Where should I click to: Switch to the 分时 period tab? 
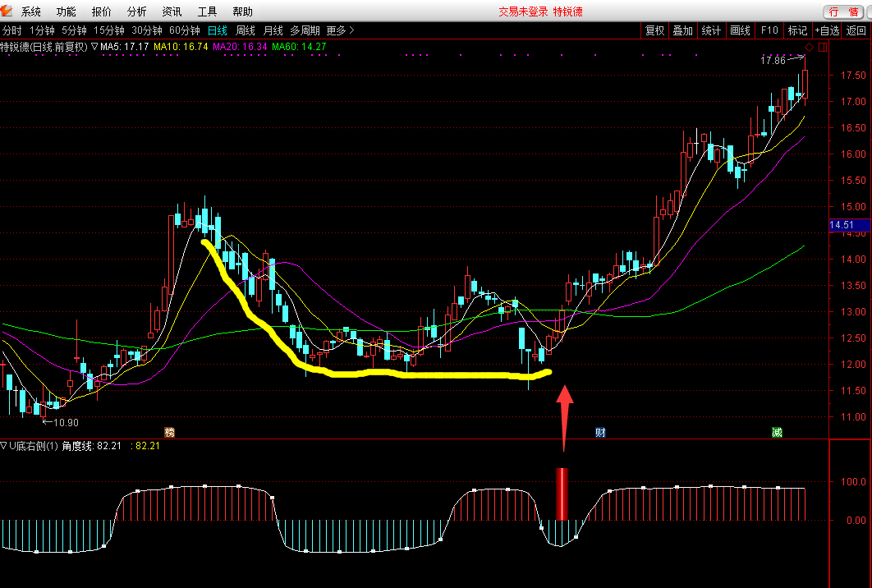pos(11,30)
